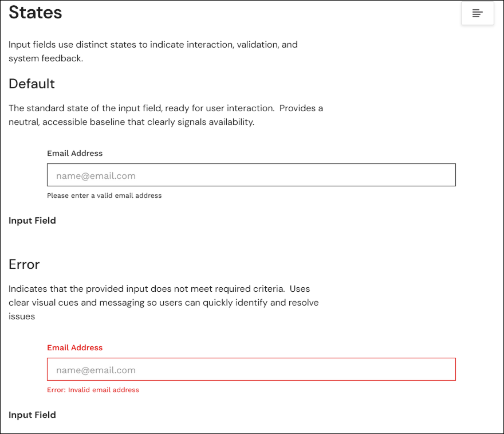This screenshot has height=434, width=504.
Task: Open the table of contents icon button
Action: tap(477, 13)
